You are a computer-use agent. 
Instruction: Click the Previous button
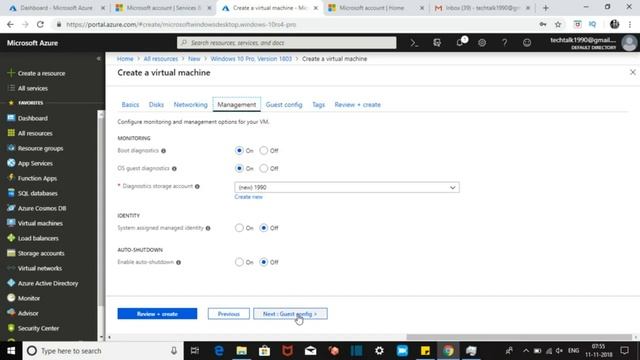click(x=229, y=314)
